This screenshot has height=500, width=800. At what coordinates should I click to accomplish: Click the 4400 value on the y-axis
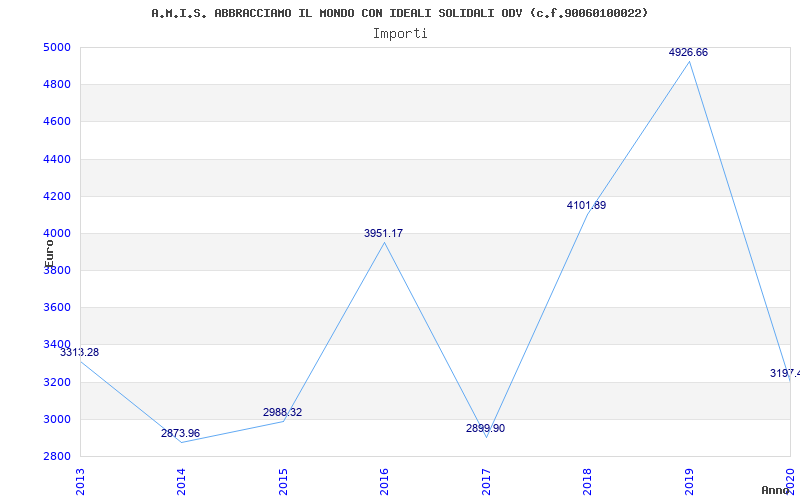(x=57, y=159)
